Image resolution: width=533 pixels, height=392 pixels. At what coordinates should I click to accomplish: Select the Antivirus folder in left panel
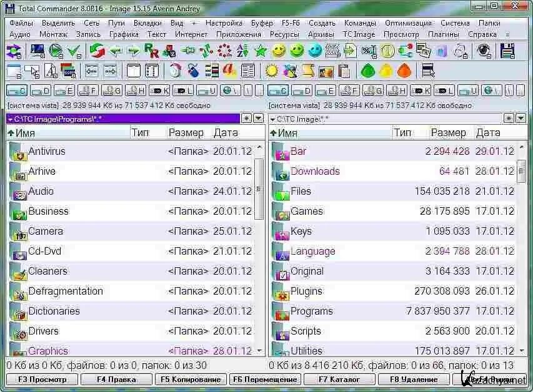coord(131,151)
